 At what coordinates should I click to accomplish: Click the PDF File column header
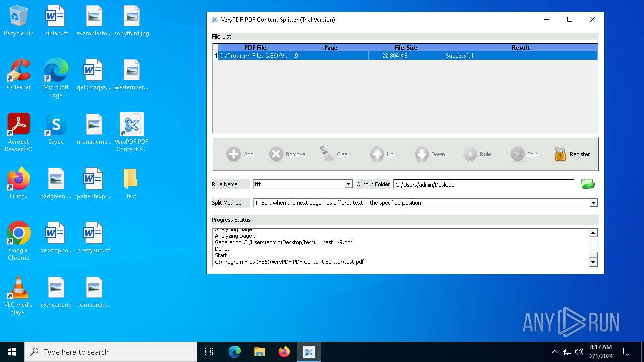[255, 48]
